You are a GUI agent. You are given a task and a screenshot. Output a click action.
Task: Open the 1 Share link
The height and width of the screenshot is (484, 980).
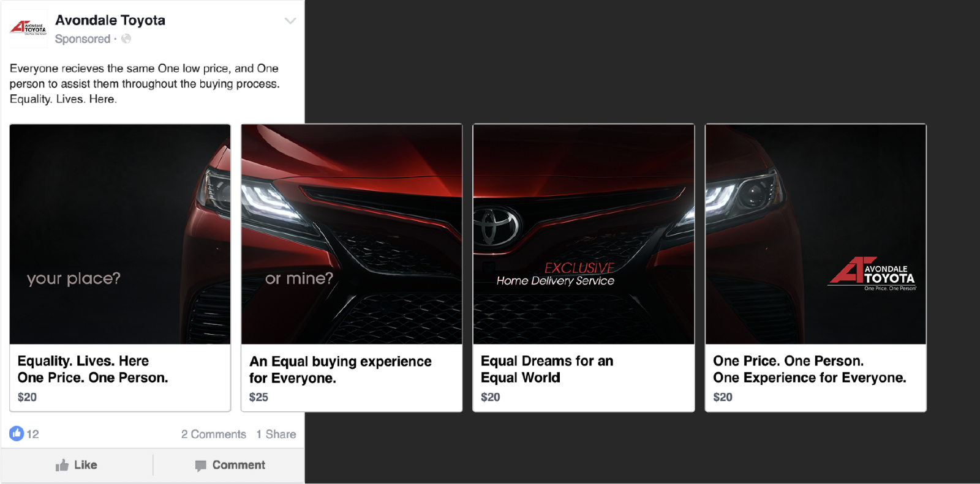[x=276, y=434]
